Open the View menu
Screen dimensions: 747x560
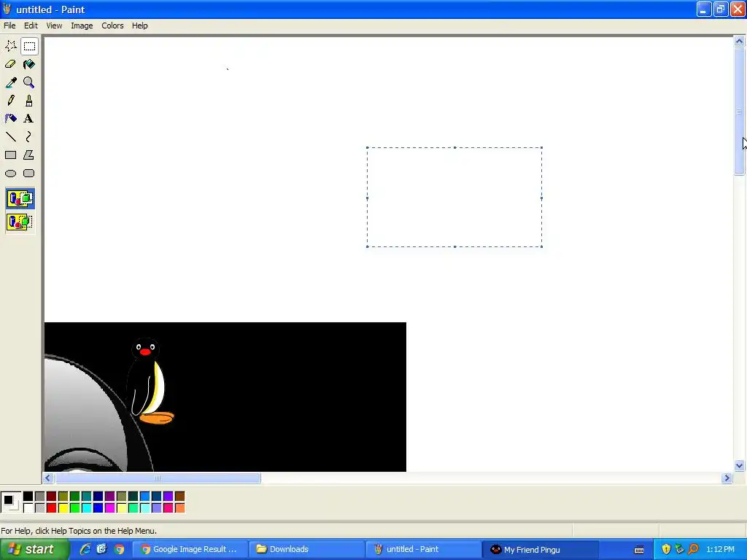click(x=54, y=26)
